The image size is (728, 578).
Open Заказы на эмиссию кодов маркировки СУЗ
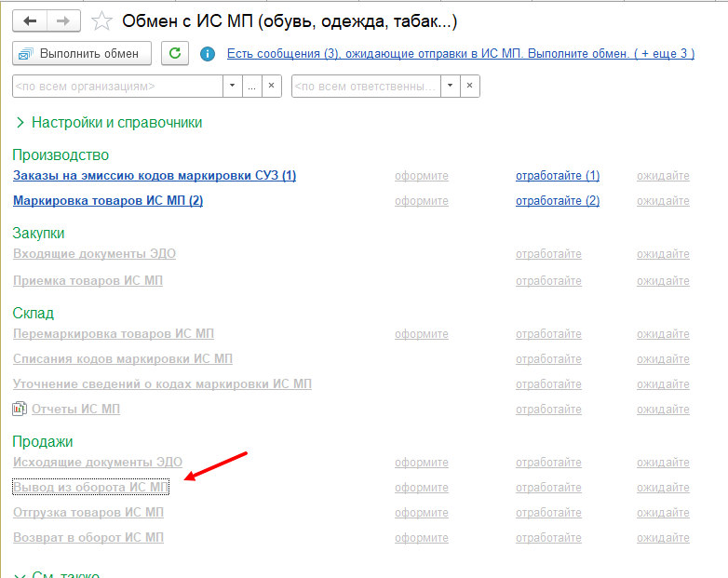pyautogui.click(x=155, y=176)
